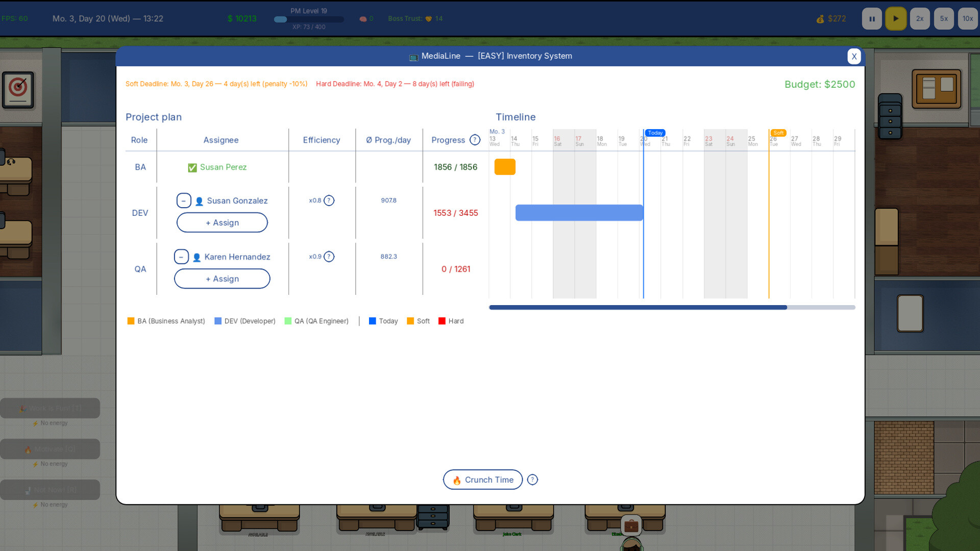980x551 pixels.
Task: Click the Ø Prog./day column header
Action: pos(388,140)
